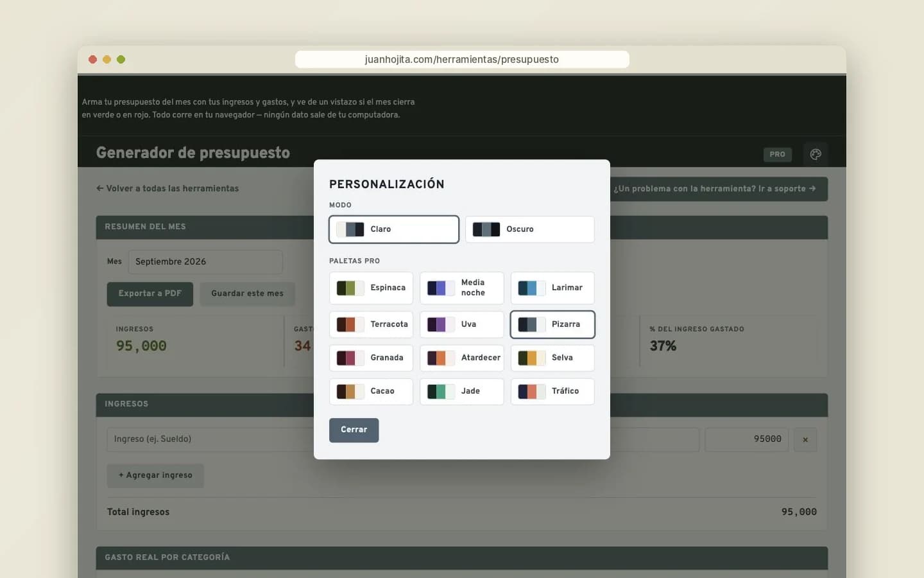This screenshot has height=578, width=924.
Task: Select the Cacao palette
Action: [371, 391]
